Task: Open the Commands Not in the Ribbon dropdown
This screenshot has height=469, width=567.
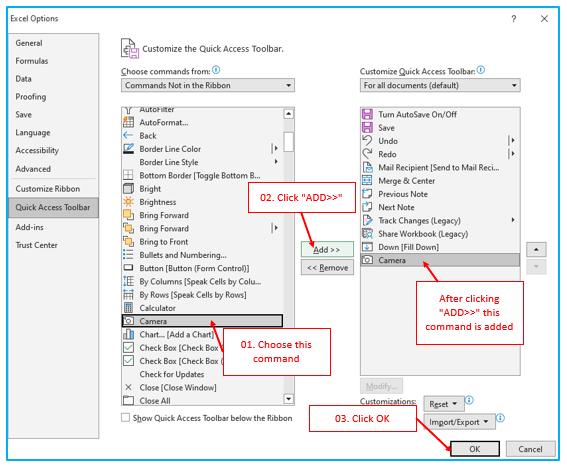Action: [x=208, y=85]
